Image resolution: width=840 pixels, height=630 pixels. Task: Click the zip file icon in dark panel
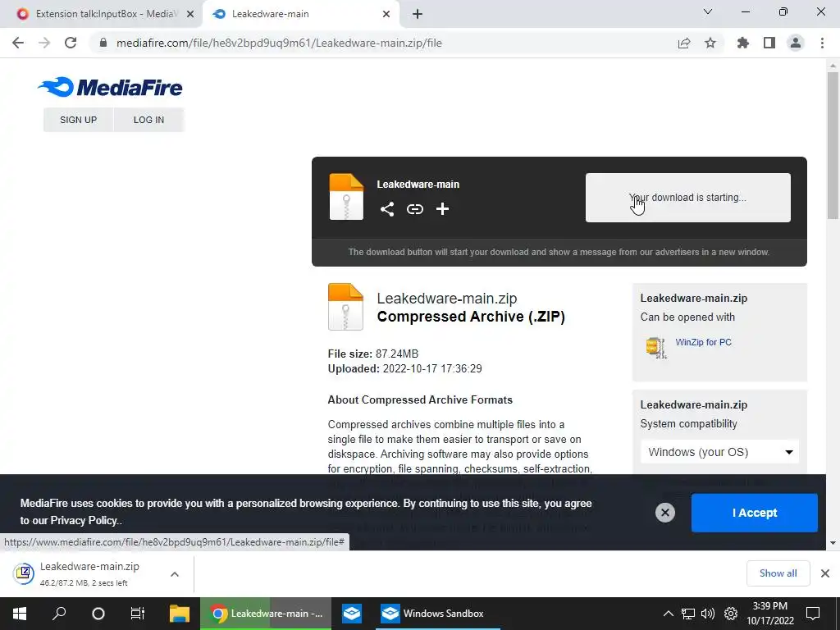click(x=346, y=197)
